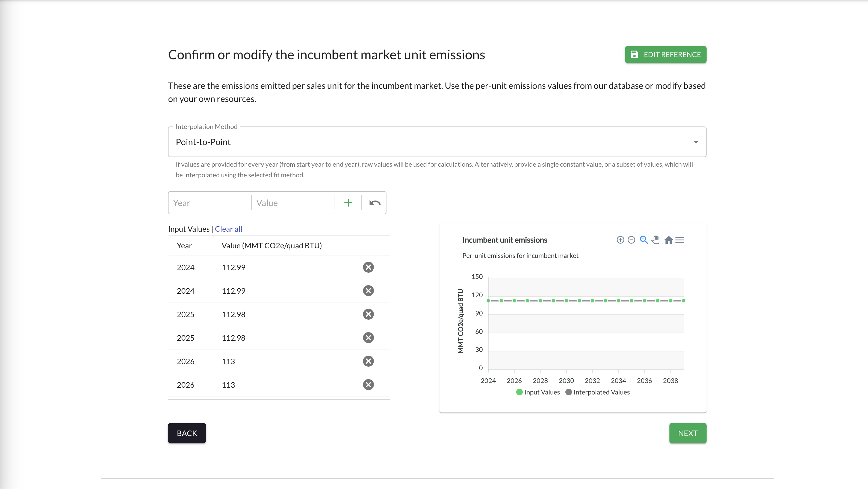The height and width of the screenshot is (489, 868).
Task: Click the undo arrow icon
Action: tap(375, 203)
